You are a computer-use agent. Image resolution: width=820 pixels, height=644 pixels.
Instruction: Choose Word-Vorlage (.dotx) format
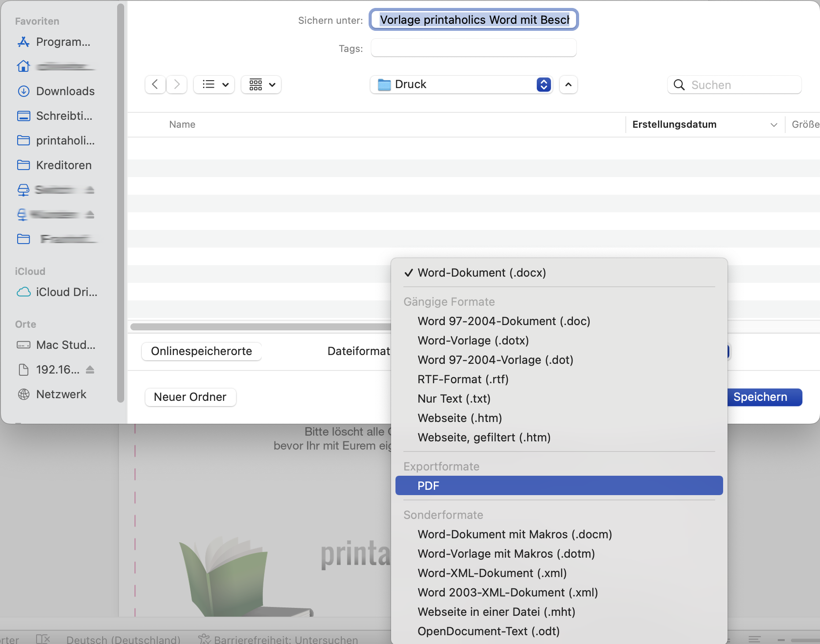559,341
